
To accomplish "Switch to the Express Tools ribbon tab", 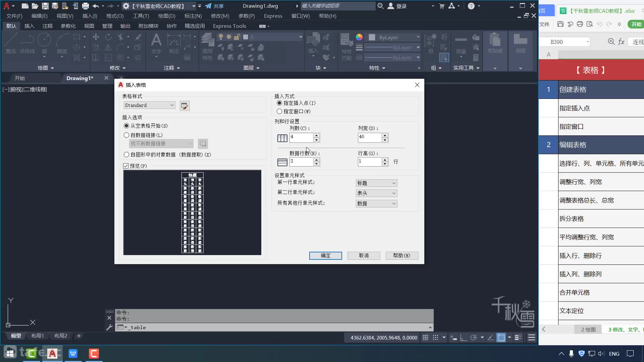I will pyautogui.click(x=229, y=26).
